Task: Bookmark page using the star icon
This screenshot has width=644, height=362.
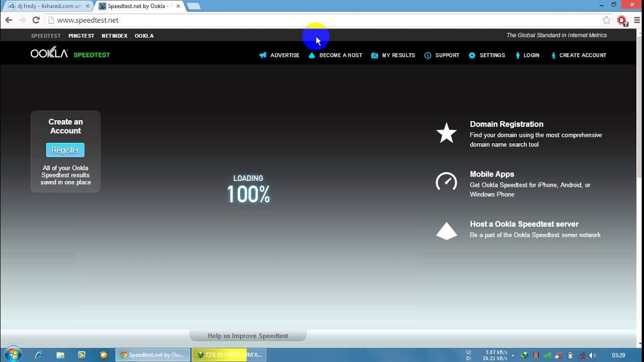Action: (x=607, y=20)
